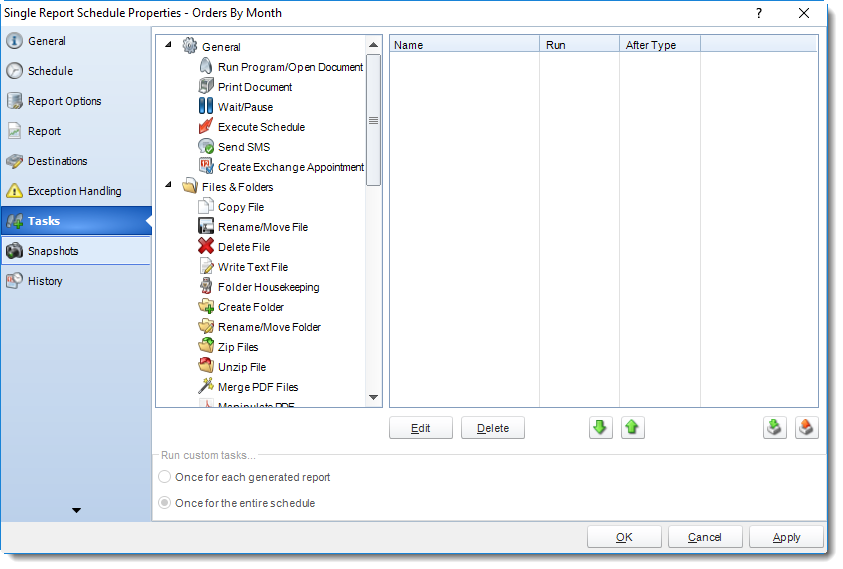
Task: Open the General section in the sidebar
Action: 76,41
